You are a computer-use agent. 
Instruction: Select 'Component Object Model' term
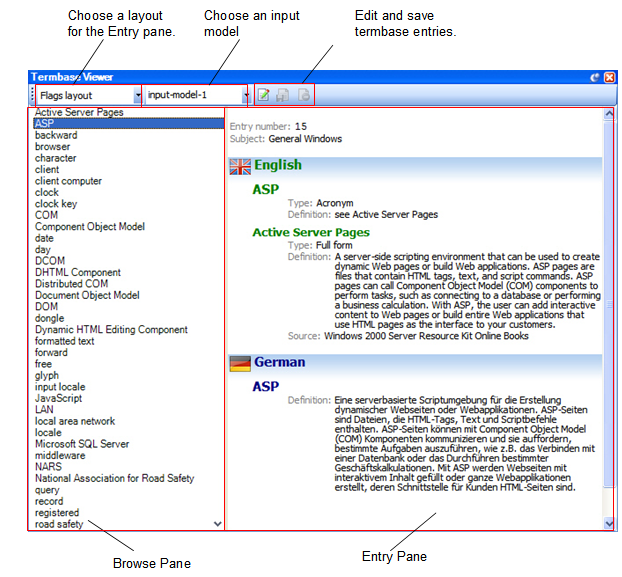(90, 227)
